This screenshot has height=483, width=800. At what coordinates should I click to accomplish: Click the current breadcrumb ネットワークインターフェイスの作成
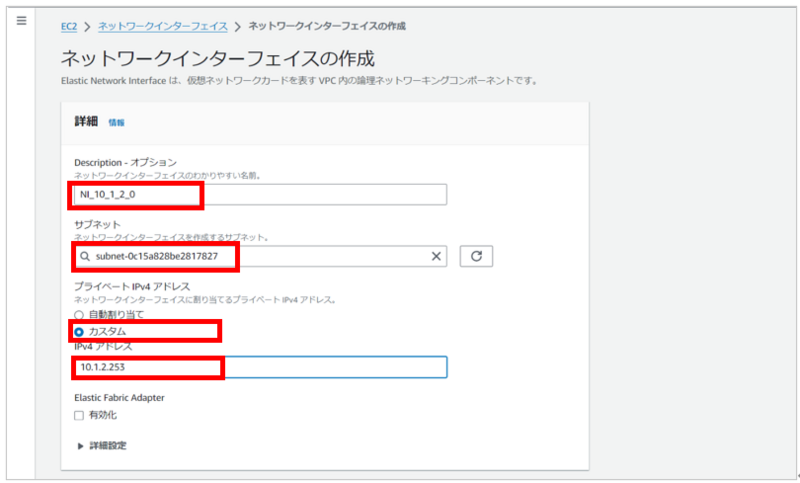coord(327,26)
